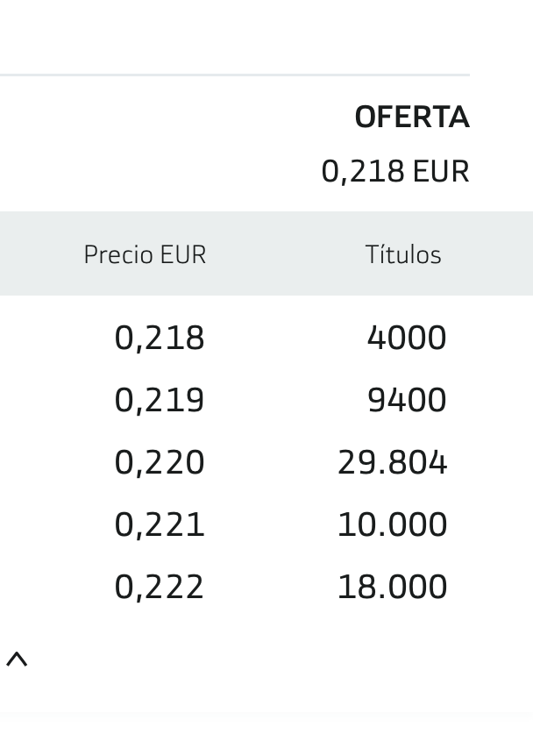Click the OFERTA heading
This screenshot has width=533, height=756.
(x=412, y=118)
